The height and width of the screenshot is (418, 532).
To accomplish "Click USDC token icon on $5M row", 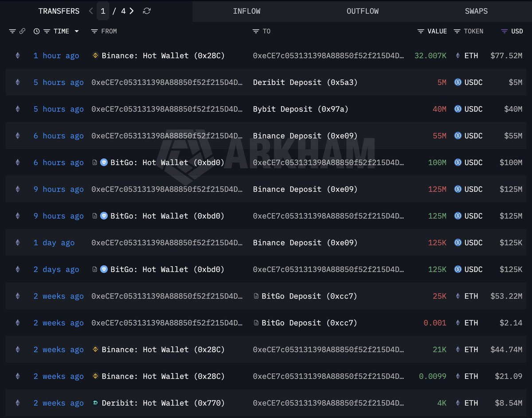I will coord(458,82).
